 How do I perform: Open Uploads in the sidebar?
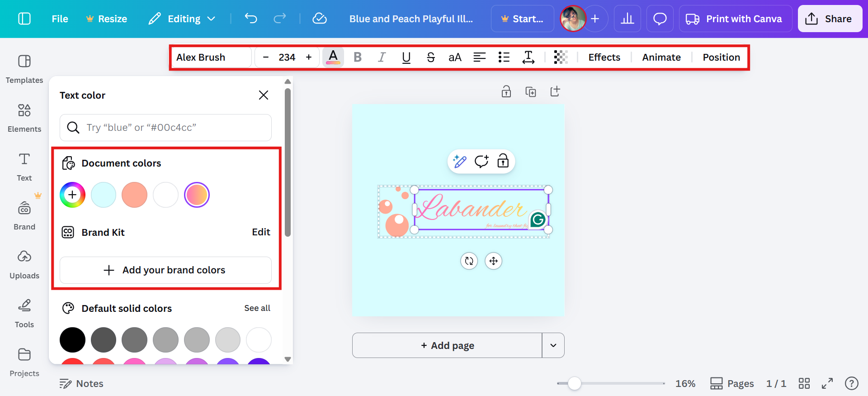coord(24,264)
